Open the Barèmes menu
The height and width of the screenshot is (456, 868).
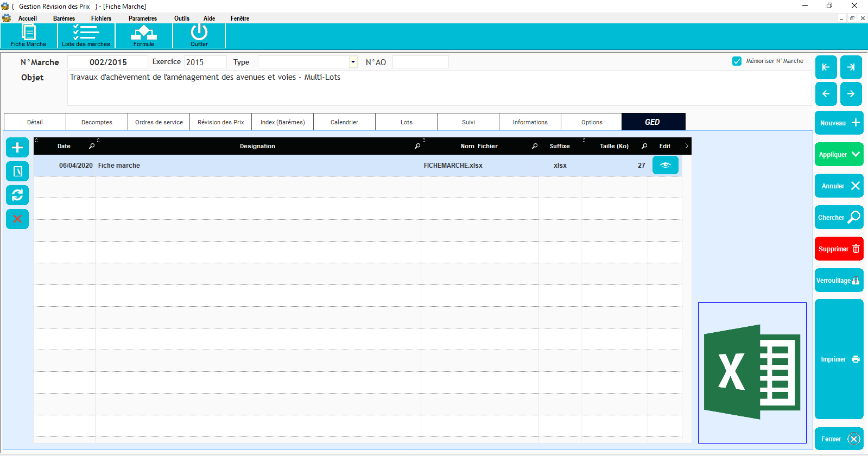pos(64,18)
